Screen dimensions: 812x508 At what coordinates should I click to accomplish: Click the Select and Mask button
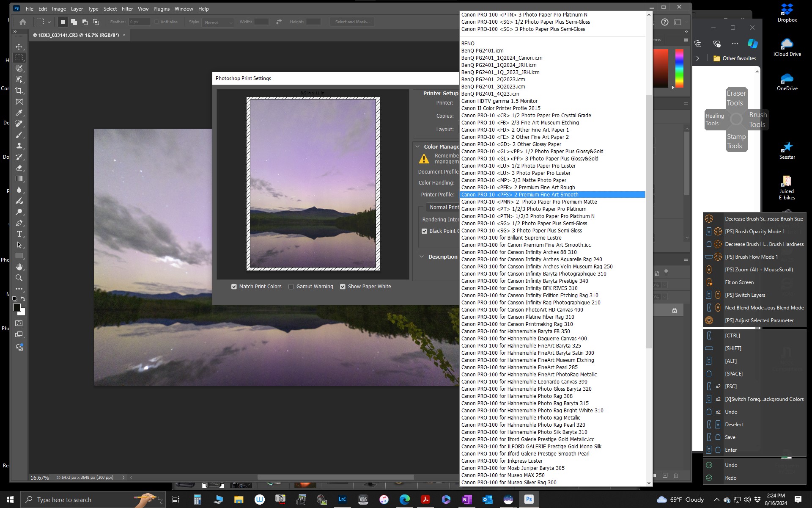click(352, 22)
